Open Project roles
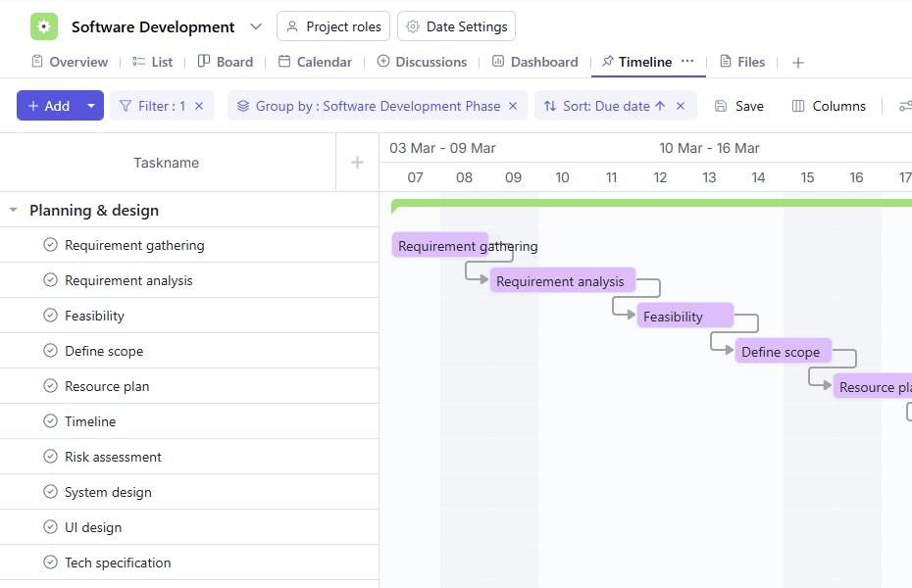The height and width of the screenshot is (588, 912). (x=333, y=26)
